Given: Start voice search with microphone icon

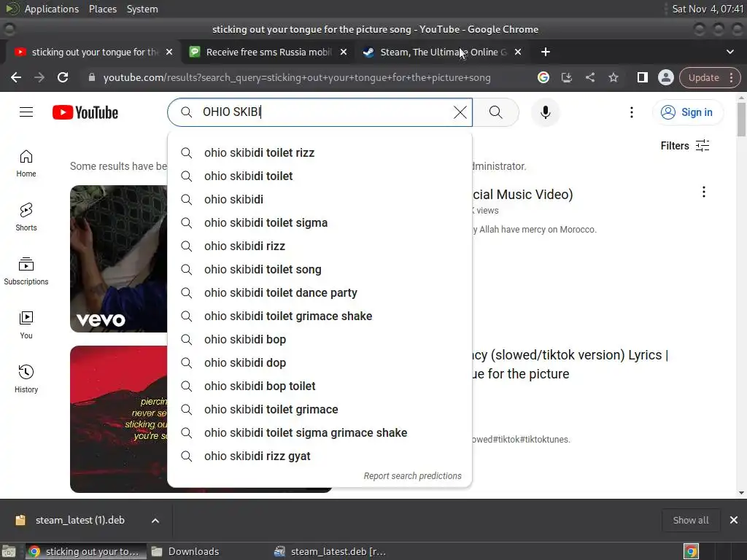Looking at the screenshot, I should pyautogui.click(x=546, y=112).
